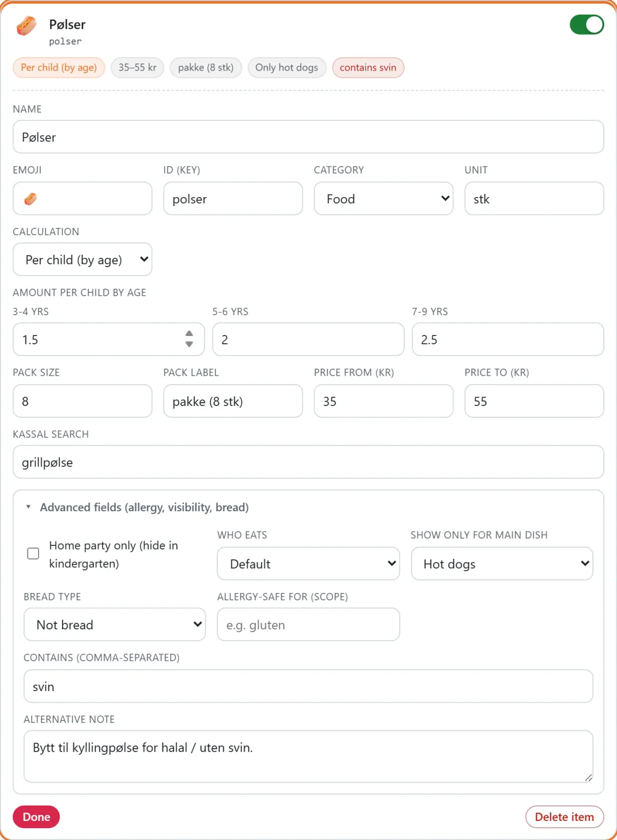Click the Alternative Note text area
Viewport: 617px width, 840px height.
[308, 756]
